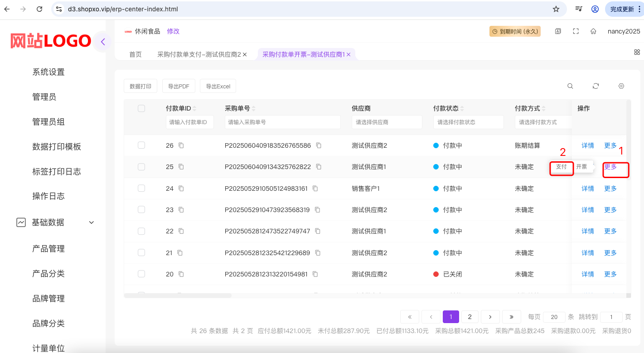
Task: Toggle fullscreen mode icon in header
Action: [576, 31]
